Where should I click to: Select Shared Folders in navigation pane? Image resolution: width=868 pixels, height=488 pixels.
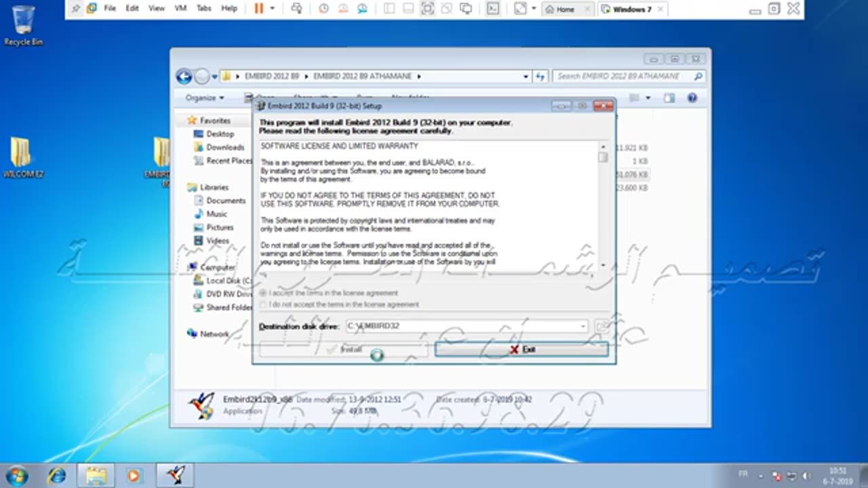[229, 307]
